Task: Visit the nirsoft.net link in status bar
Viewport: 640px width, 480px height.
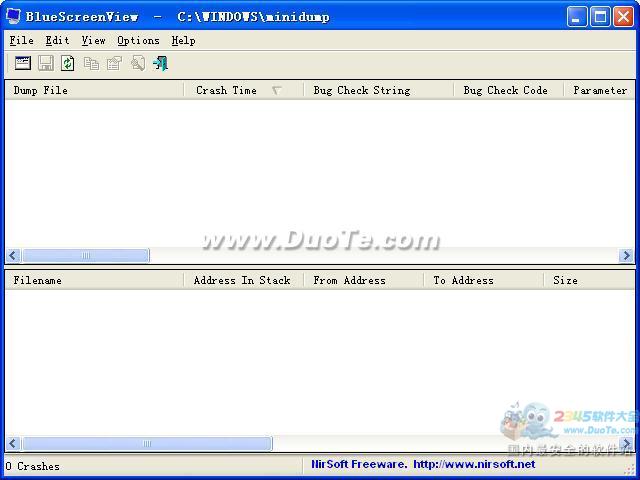Action: tap(474, 464)
